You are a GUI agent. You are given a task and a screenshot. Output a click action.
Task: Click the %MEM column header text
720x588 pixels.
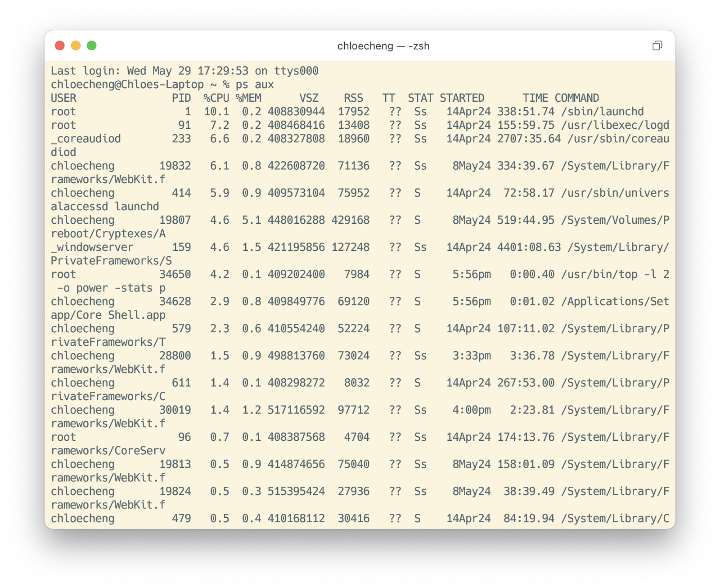pos(248,98)
